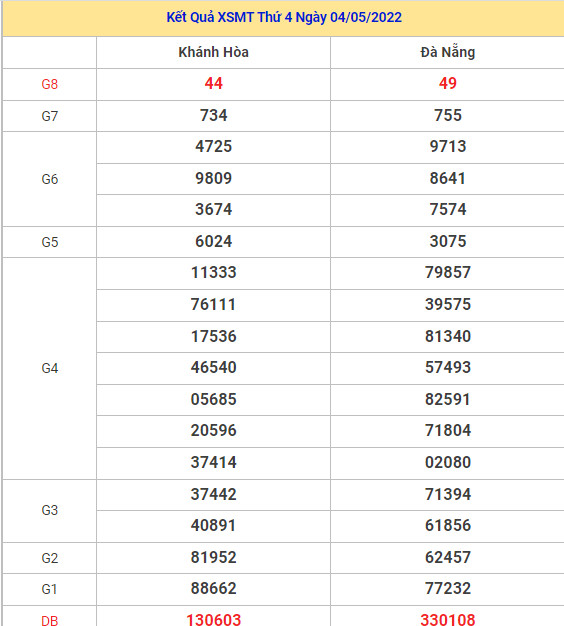564x626 pixels.
Task: Select number 02080
Action: [448, 463]
